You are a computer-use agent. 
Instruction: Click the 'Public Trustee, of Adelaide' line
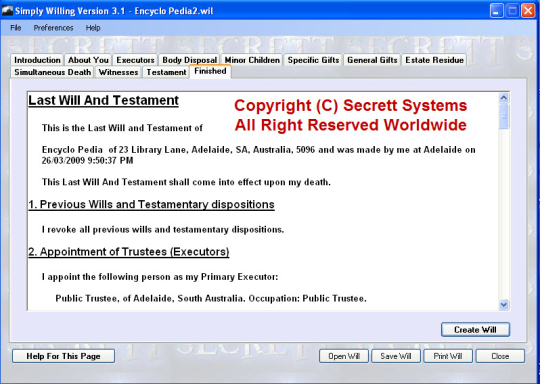click(x=211, y=298)
